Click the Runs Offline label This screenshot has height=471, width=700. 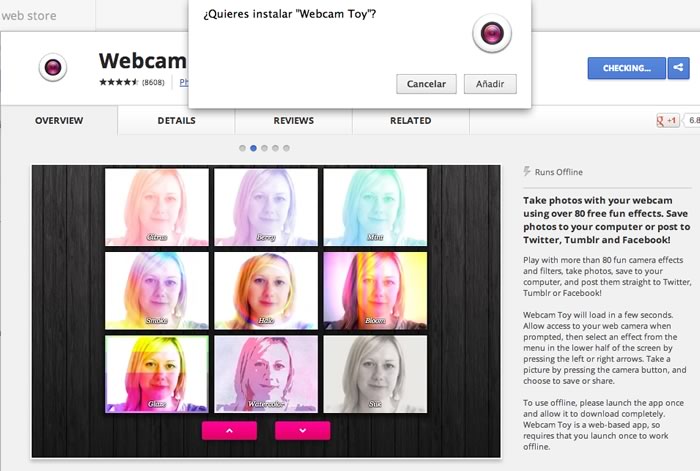tap(558, 172)
